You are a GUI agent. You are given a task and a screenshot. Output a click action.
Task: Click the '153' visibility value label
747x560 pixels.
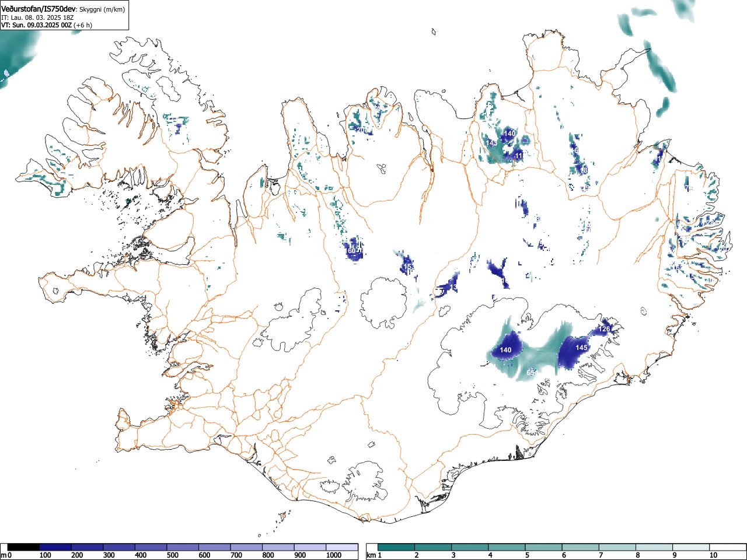(x=408, y=267)
